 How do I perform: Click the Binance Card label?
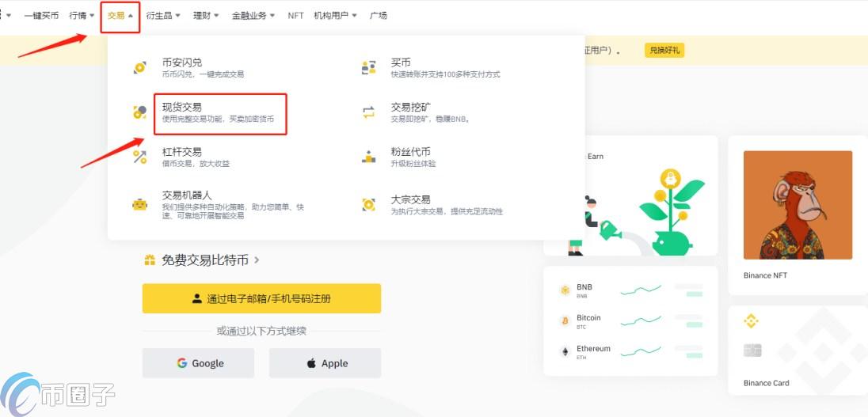pos(766,383)
